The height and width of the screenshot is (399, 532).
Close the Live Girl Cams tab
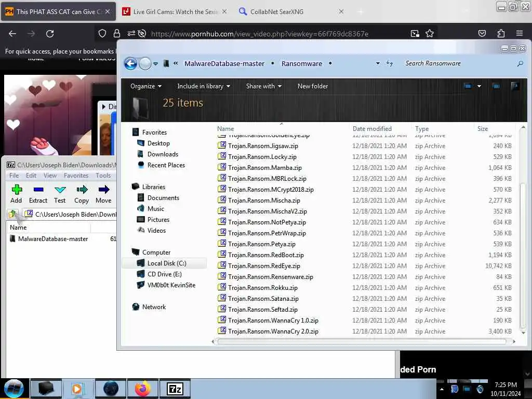coord(224,11)
